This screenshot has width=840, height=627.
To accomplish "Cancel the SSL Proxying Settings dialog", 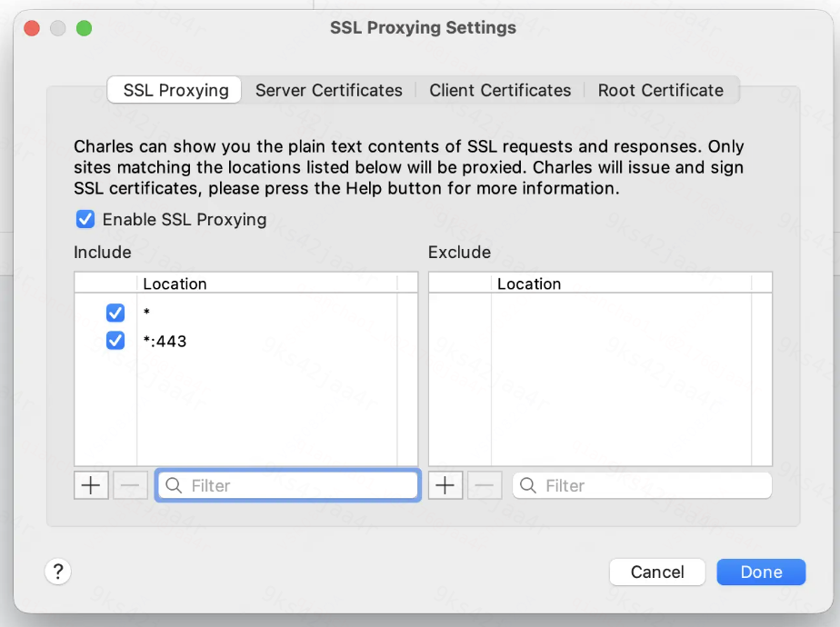I will (x=657, y=572).
